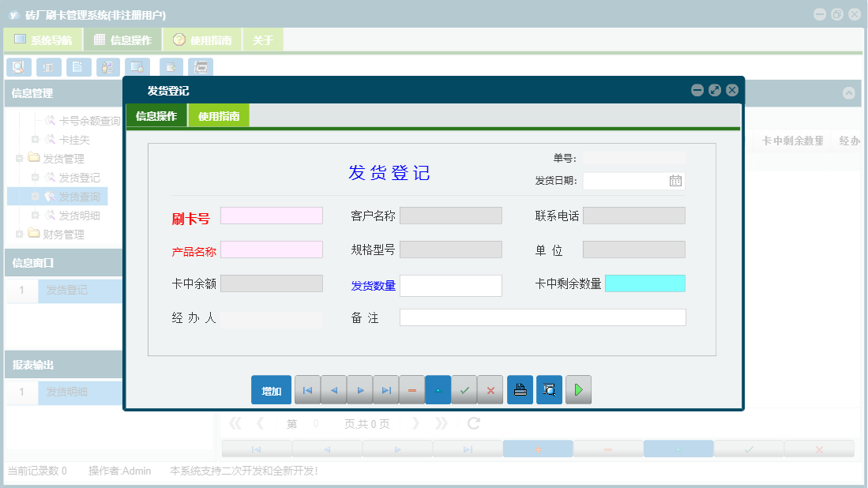Open print preview icon in the dialog
The height and width of the screenshot is (488, 868).
pyautogui.click(x=549, y=389)
